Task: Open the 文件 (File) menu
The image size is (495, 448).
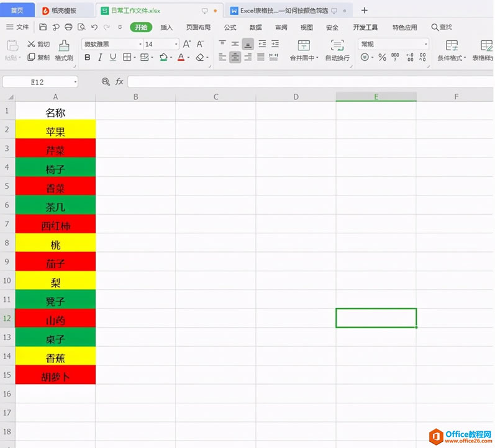Action: click(x=17, y=27)
